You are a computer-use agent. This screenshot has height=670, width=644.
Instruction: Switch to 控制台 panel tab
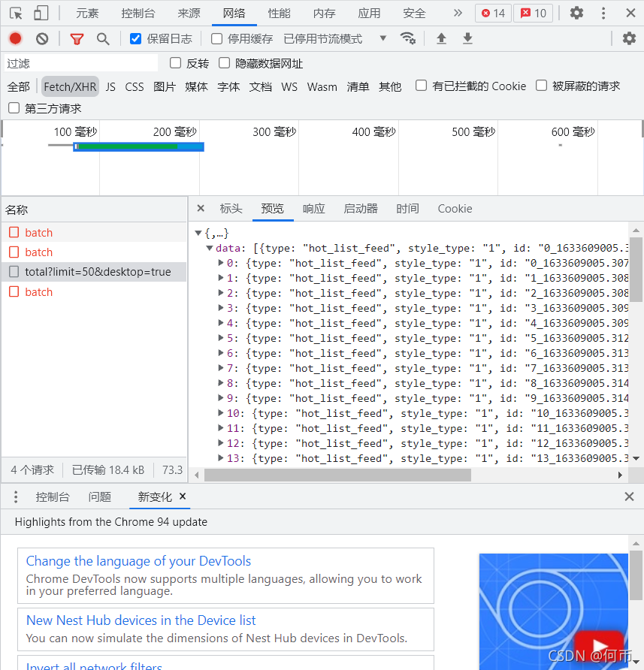click(138, 14)
